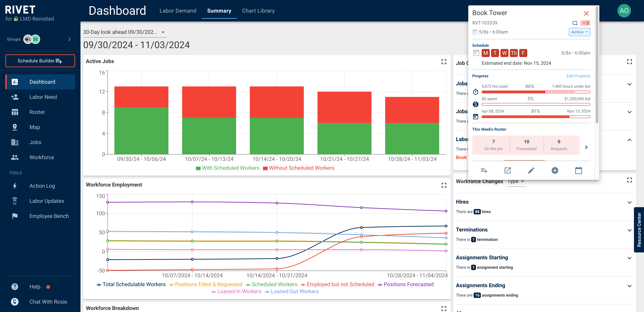Switch to Chart Library tab

tap(258, 11)
